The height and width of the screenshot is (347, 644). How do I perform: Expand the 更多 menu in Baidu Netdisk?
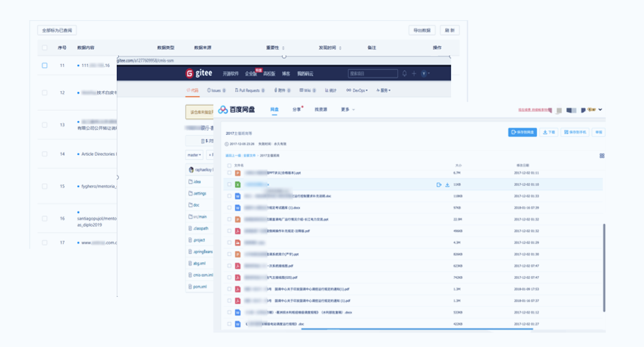coord(347,109)
